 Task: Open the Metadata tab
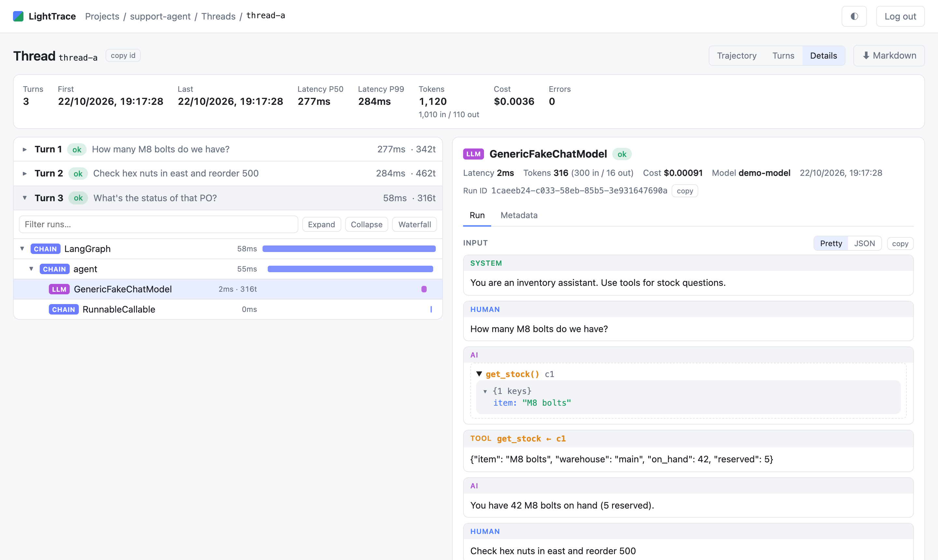pyautogui.click(x=519, y=216)
